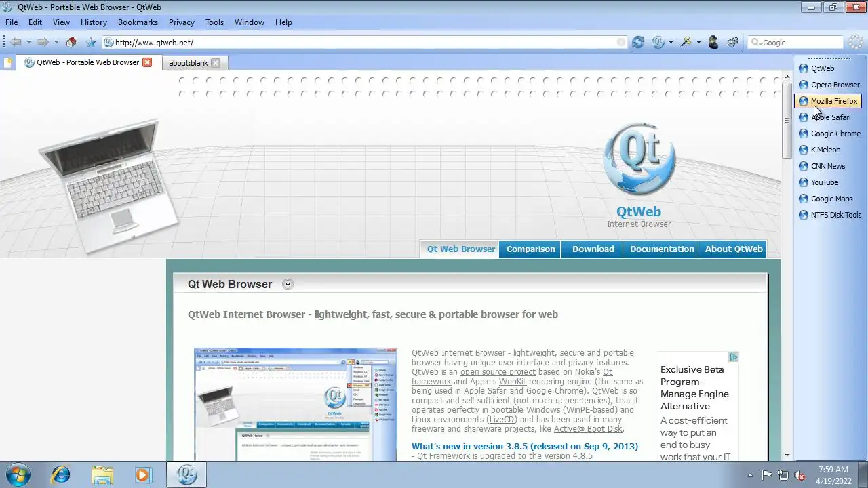Go to the About QtWeb page tab
The width and height of the screenshot is (868, 488).
[734, 249]
